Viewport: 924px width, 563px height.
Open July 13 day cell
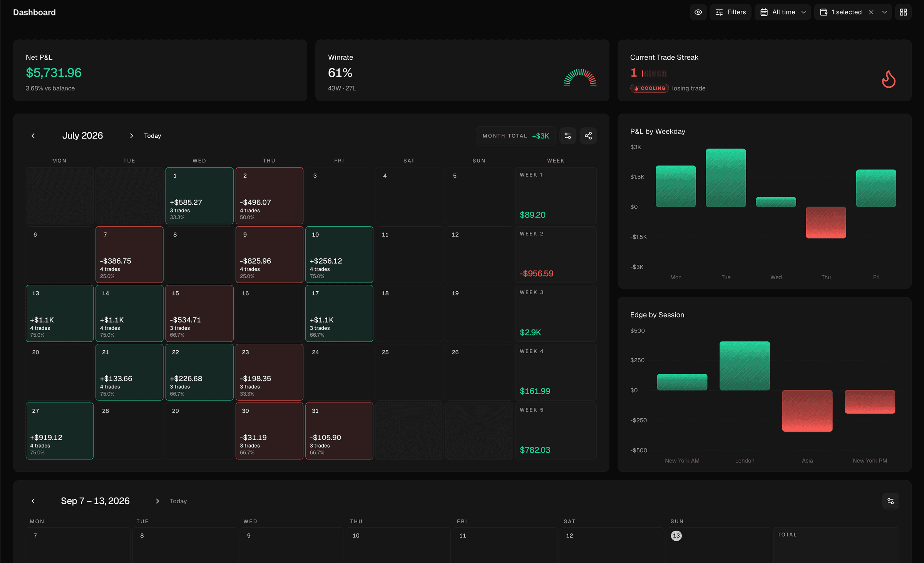pos(60,313)
